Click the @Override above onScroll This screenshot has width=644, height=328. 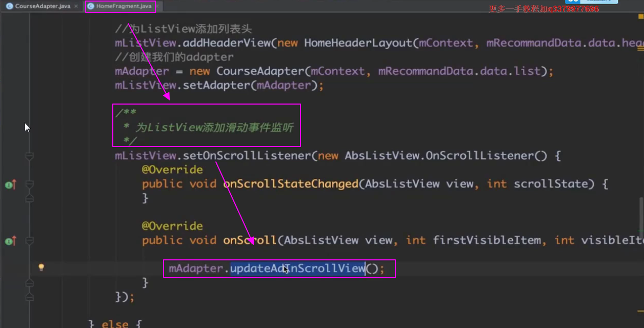pos(172,226)
